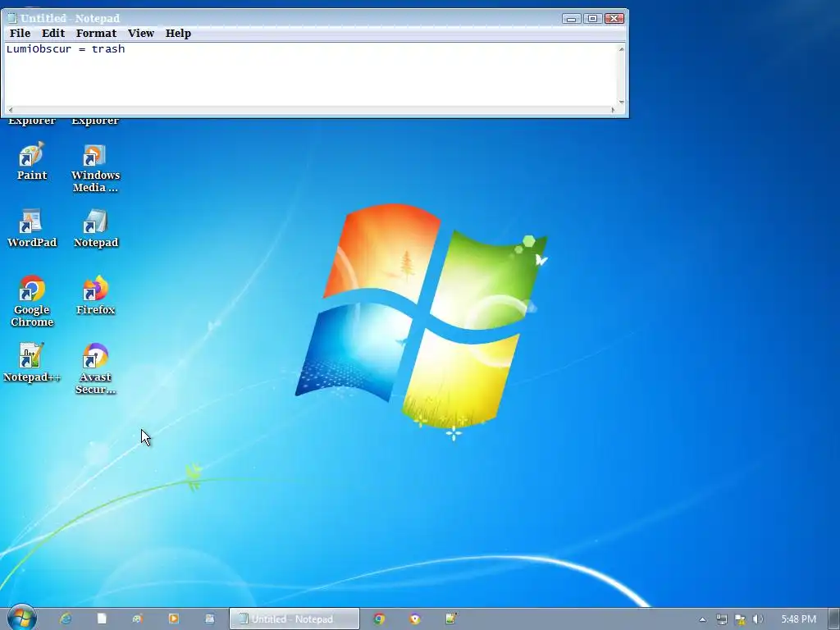Select the Paint desktop shortcut

click(x=32, y=162)
